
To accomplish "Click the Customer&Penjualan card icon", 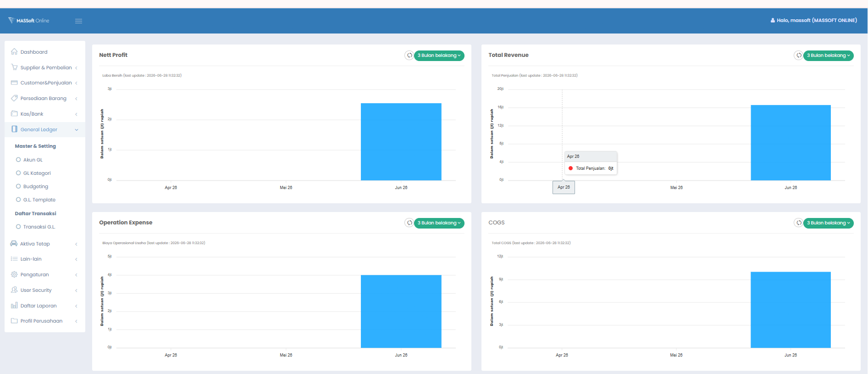I will point(14,83).
